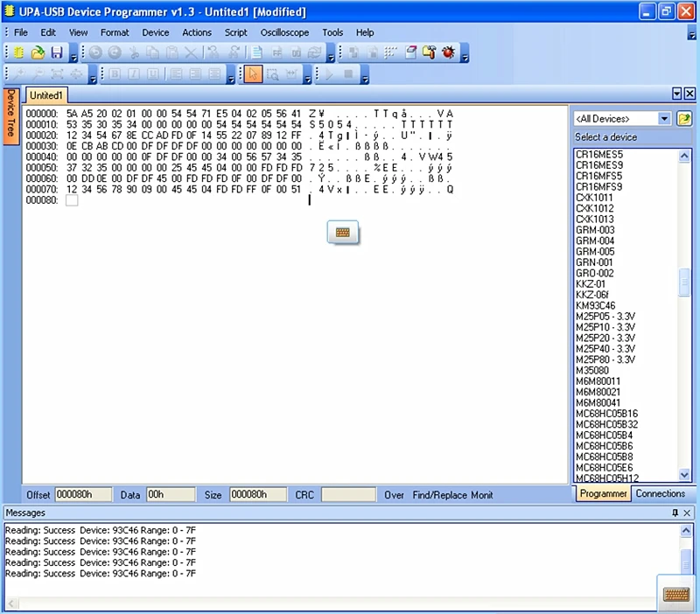Screen dimensions: 700x614
Task: Save the buffer with the floppy icon
Action: [x=57, y=52]
